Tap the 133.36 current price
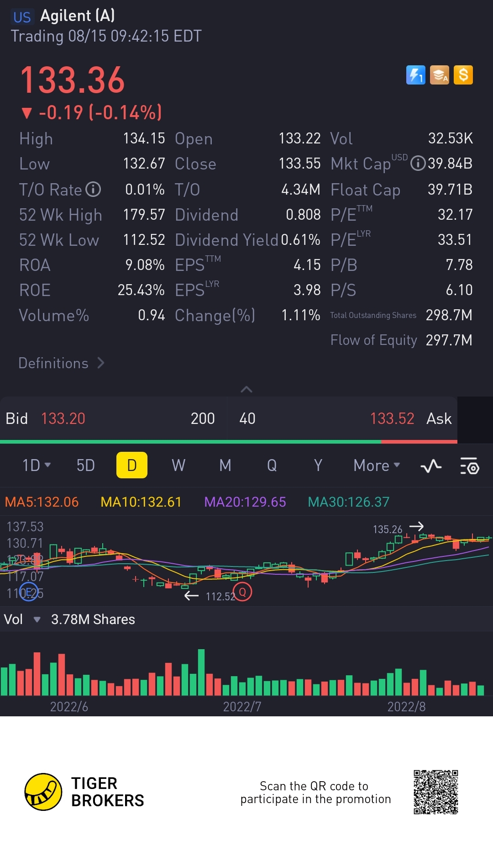The height and width of the screenshot is (868, 493). (x=73, y=80)
